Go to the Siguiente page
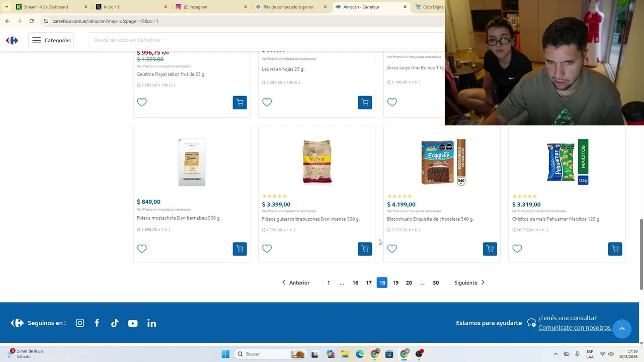Viewport: 644px width, 362px height. pyautogui.click(x=469, y=283)
